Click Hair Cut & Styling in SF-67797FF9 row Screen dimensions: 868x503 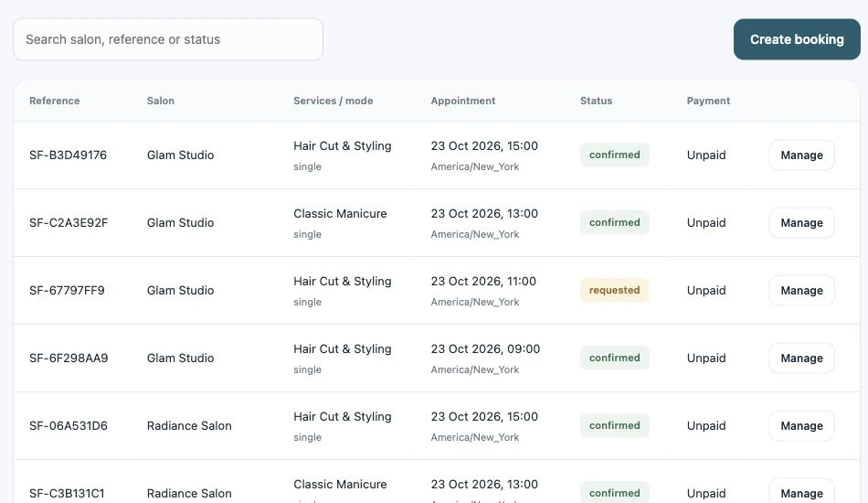pyautogui.click(x=342, y=282)
